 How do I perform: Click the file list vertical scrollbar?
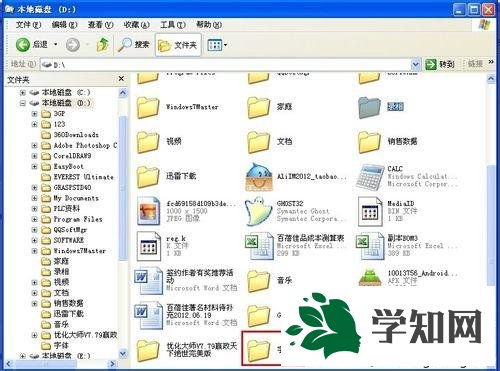[x=491, y=225]
